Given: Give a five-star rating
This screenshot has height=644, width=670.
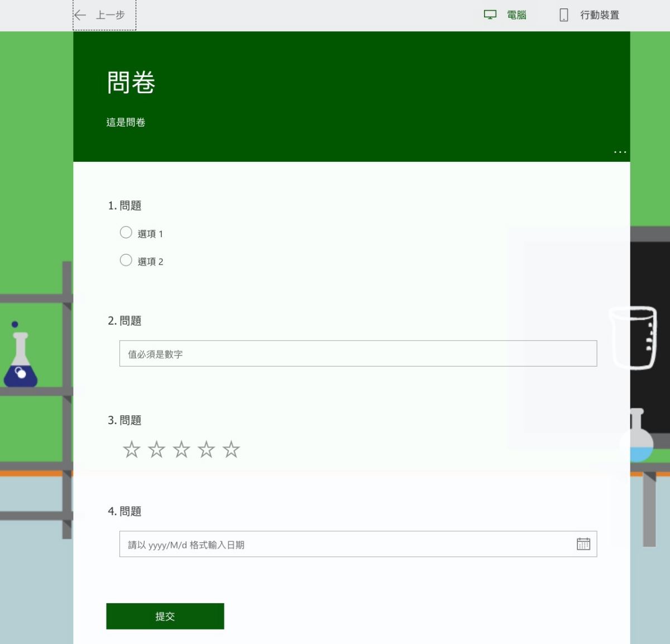Looking at the screenshot, I should pyautogui.click(x=231, y=449).
